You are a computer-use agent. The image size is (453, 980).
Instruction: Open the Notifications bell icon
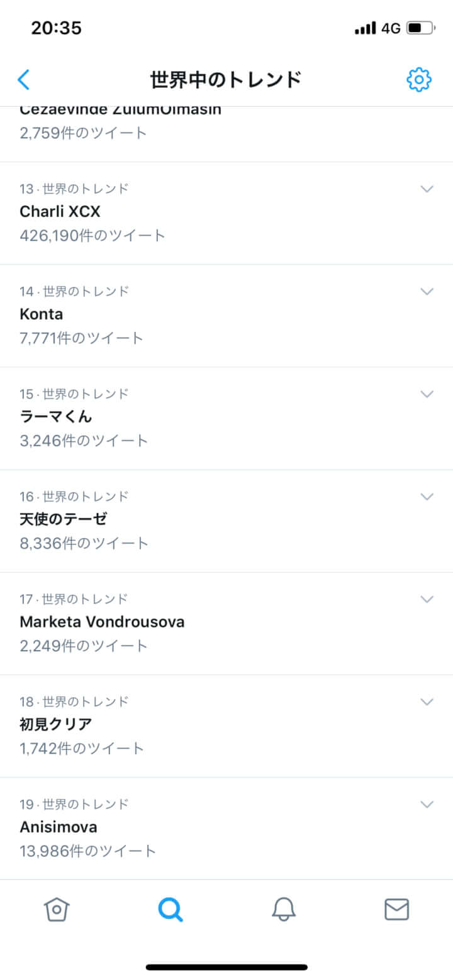pos(283,909)
